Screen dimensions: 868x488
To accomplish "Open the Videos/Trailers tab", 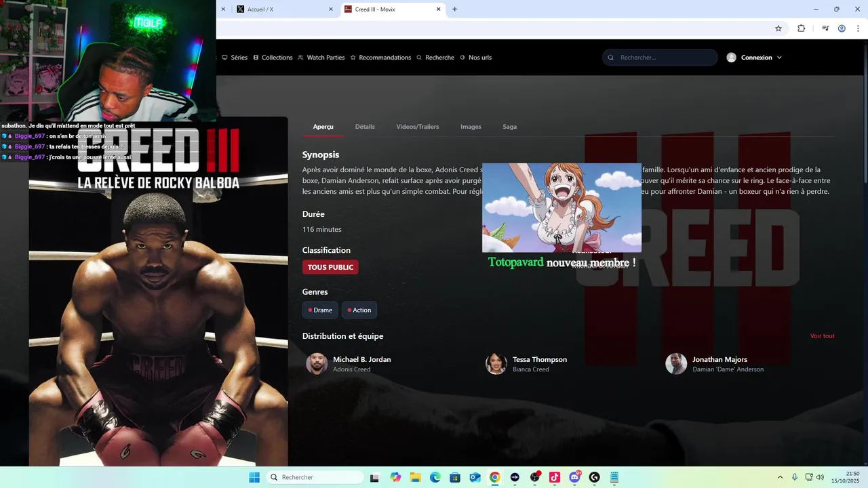I will (x=418, y=127).
